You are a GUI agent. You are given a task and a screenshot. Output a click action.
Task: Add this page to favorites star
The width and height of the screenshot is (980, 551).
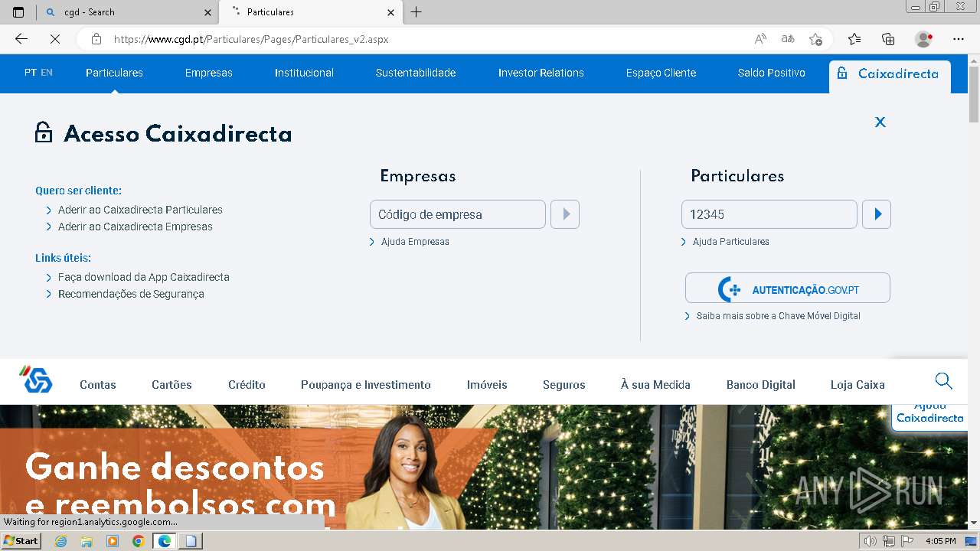click(815, 39)
